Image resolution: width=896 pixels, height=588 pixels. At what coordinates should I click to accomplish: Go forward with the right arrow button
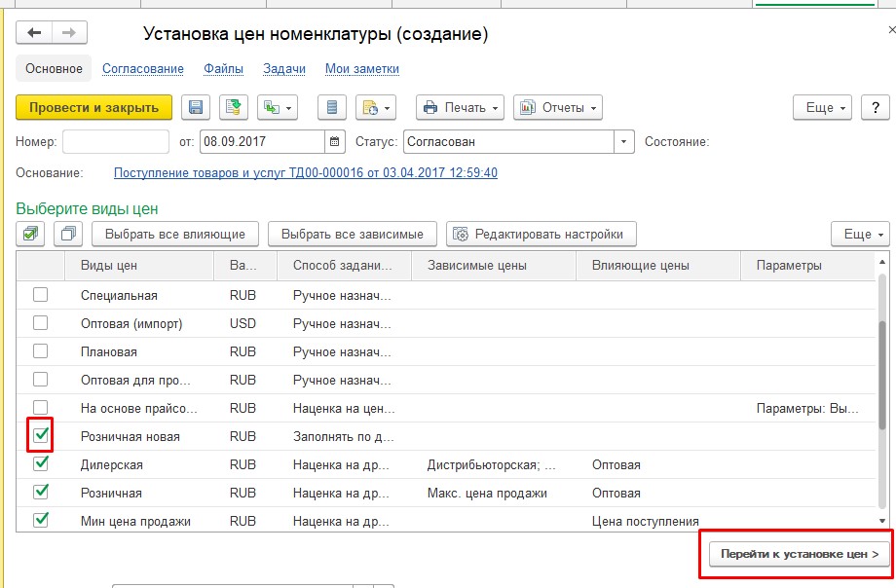point(69,32)
